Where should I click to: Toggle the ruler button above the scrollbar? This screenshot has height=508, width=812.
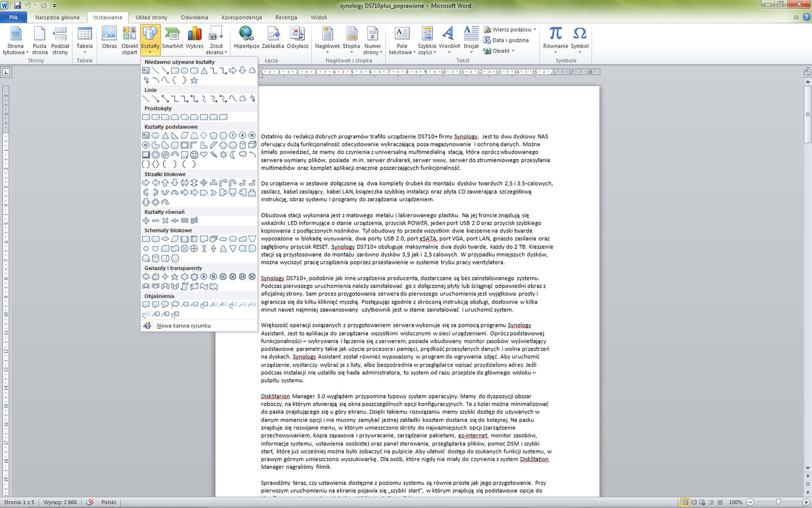click(x=807, y=73)
